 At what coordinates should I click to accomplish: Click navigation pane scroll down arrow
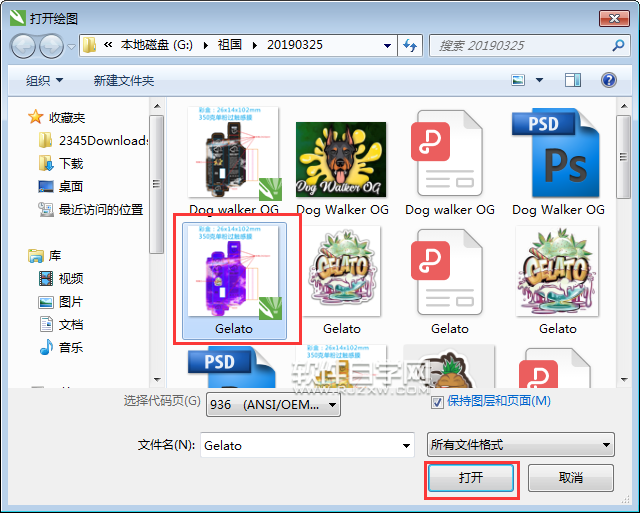tap(157, 379)
